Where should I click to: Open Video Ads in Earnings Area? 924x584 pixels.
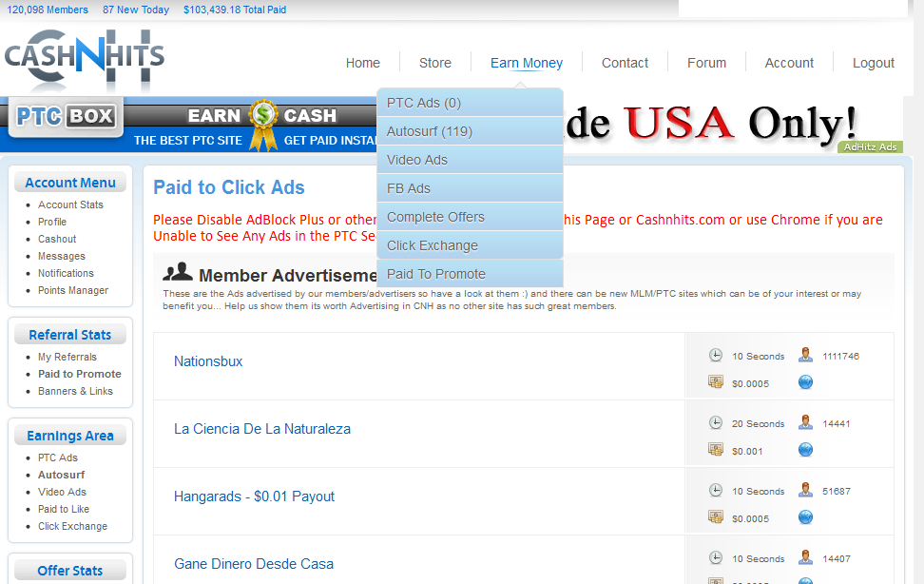point(62,492)
